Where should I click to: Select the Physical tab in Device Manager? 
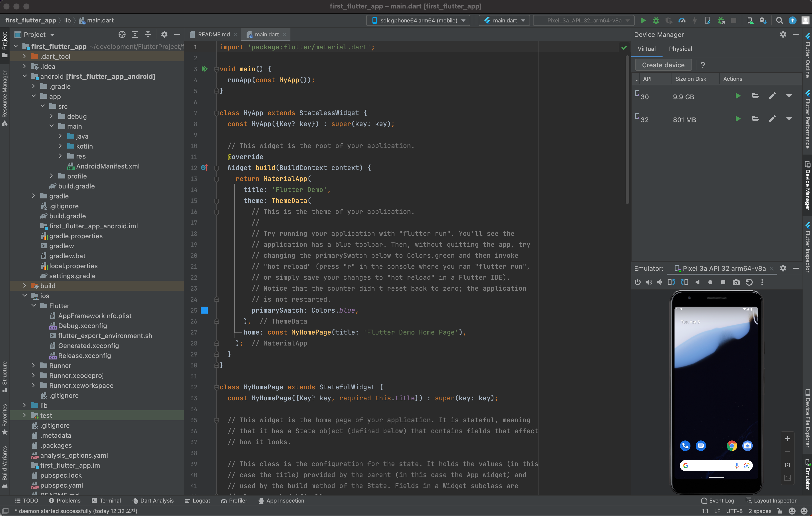680,49
